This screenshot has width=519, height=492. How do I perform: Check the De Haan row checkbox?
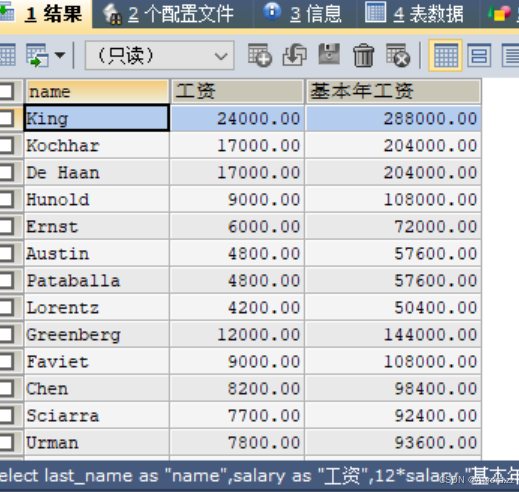[7, 172]
